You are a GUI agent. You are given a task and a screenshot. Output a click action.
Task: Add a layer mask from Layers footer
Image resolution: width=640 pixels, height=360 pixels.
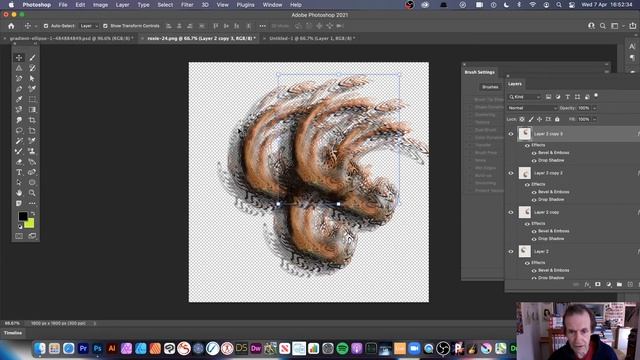coord(598,284)
